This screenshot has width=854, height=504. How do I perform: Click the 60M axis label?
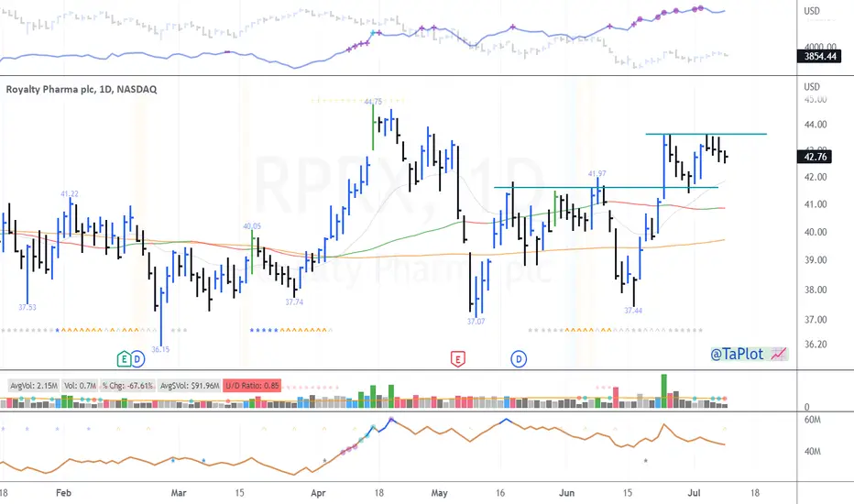tap(812, 420)
